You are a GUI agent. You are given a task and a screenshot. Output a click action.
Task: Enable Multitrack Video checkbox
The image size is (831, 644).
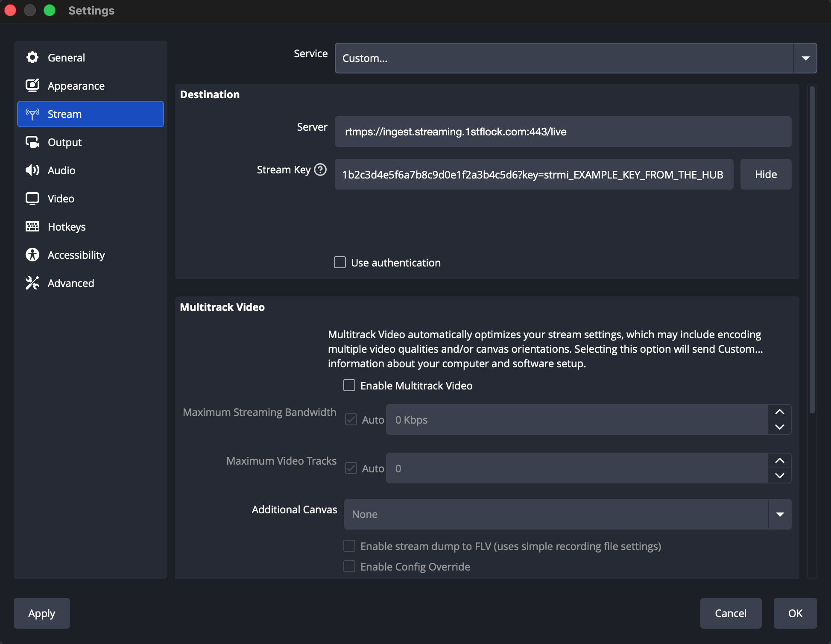point(349,385)
